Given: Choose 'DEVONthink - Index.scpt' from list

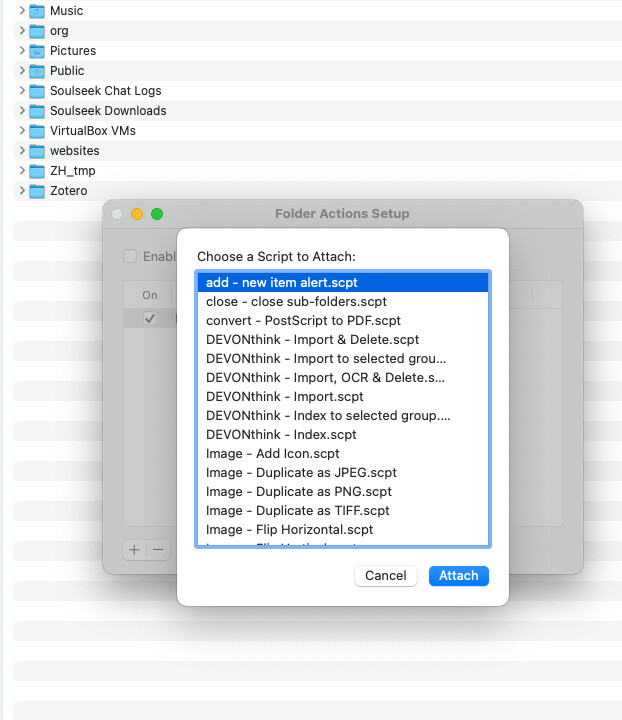Looking at the screenshot, I should [x=281, y=434].
